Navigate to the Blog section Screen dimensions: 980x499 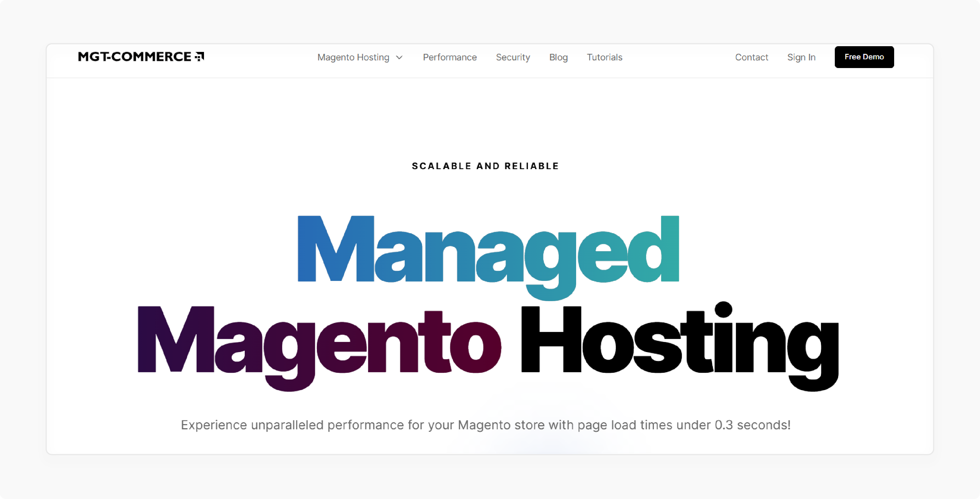pos(558,57)
